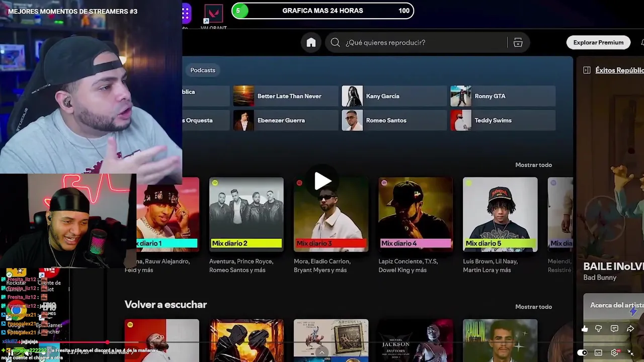Seek using the red video progress scrubber

click(x=107, y=342)
